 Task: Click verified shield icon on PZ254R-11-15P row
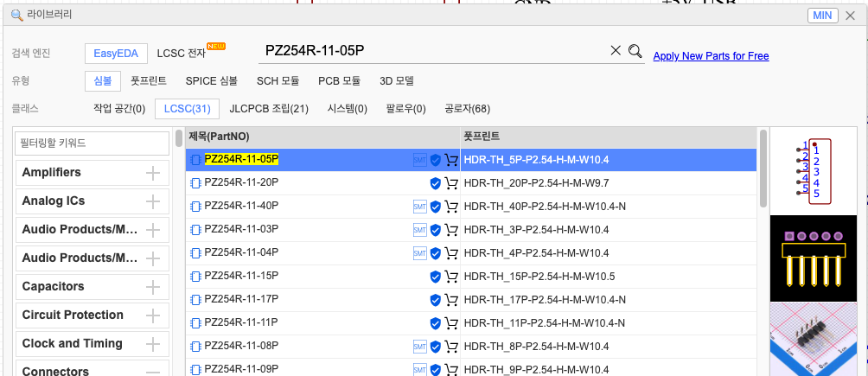[436, 277]
